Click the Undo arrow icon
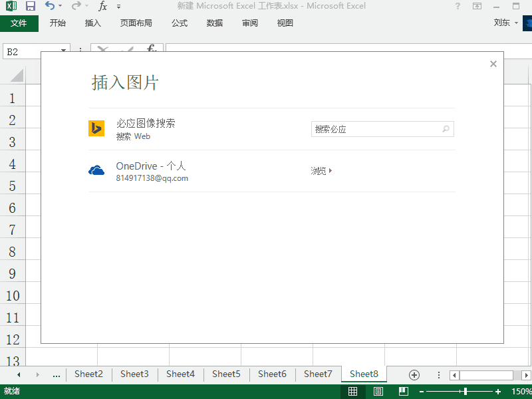 click(x=49, y=6)
